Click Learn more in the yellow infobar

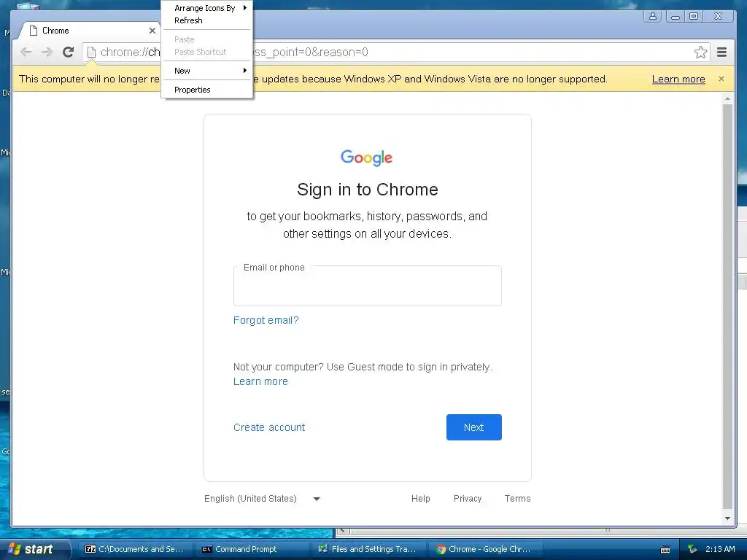678,79
